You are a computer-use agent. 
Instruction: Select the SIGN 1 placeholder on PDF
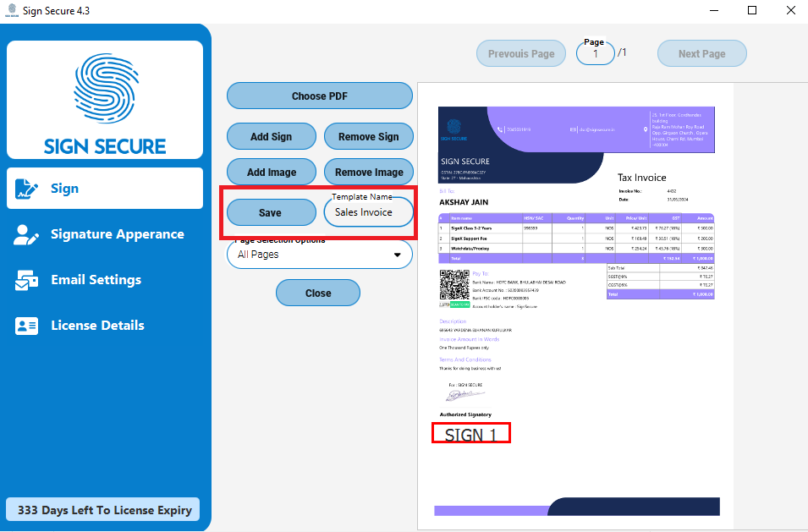(471, 433)
